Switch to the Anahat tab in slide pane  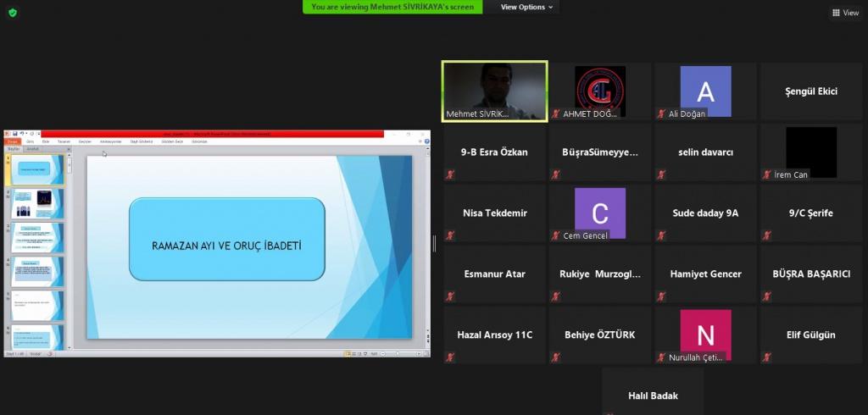point(33,149)
